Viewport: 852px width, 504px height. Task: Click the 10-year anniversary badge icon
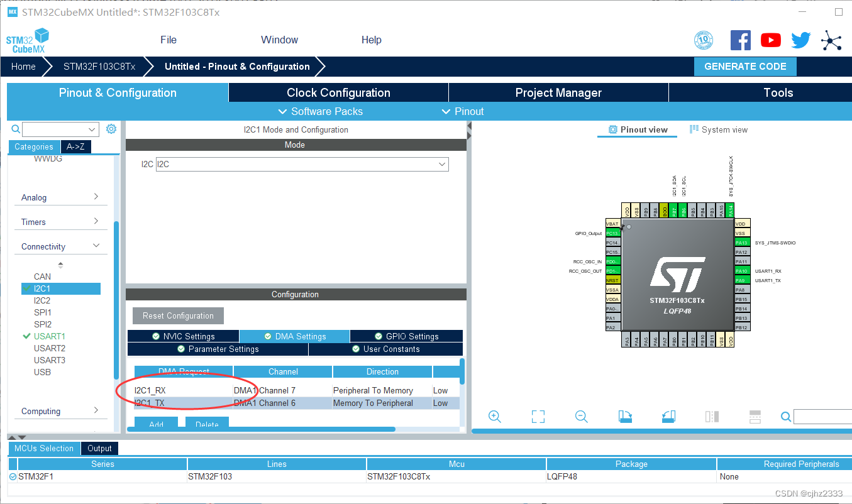coord(704,40)
